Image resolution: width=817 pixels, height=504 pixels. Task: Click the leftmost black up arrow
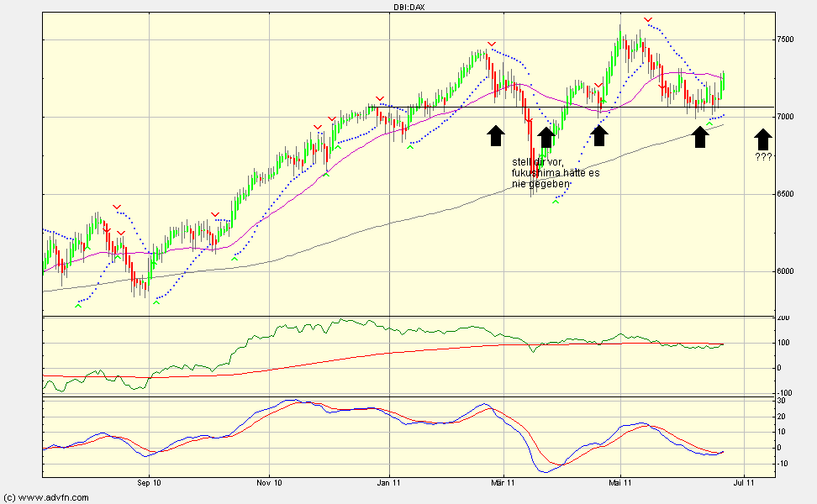point(495,136)
